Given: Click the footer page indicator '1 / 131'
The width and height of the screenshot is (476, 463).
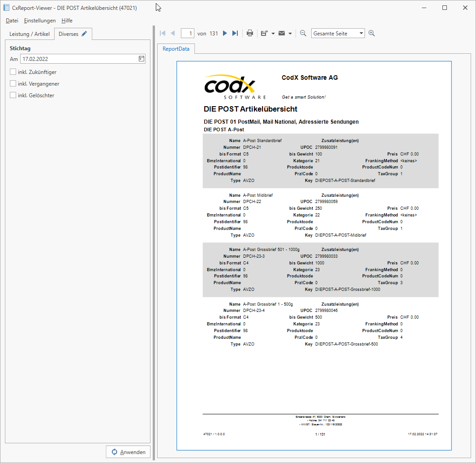Looking at the screenshot, I should [x=320, y=434].
